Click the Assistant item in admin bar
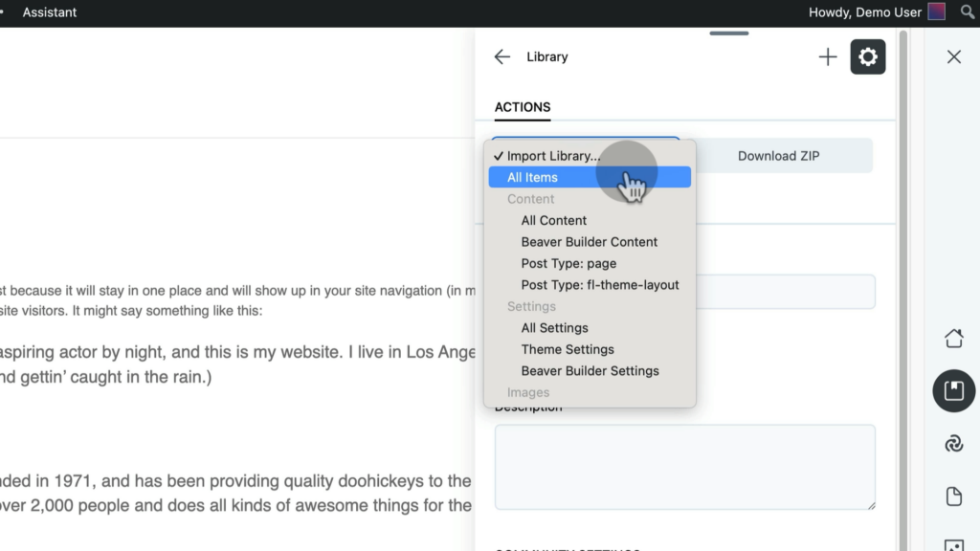 coord(50,12)
